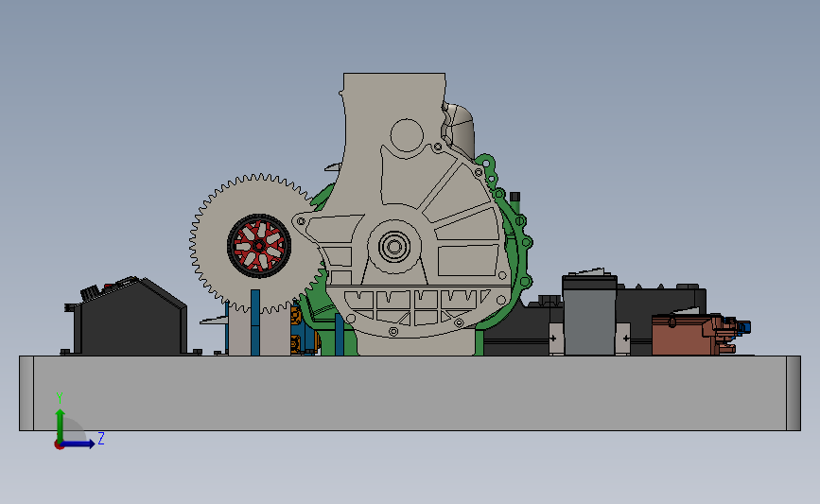Viewport: 820px width, 504px height.
Task: Select the blue vertical post below the gear
Action: click(255, 322)
